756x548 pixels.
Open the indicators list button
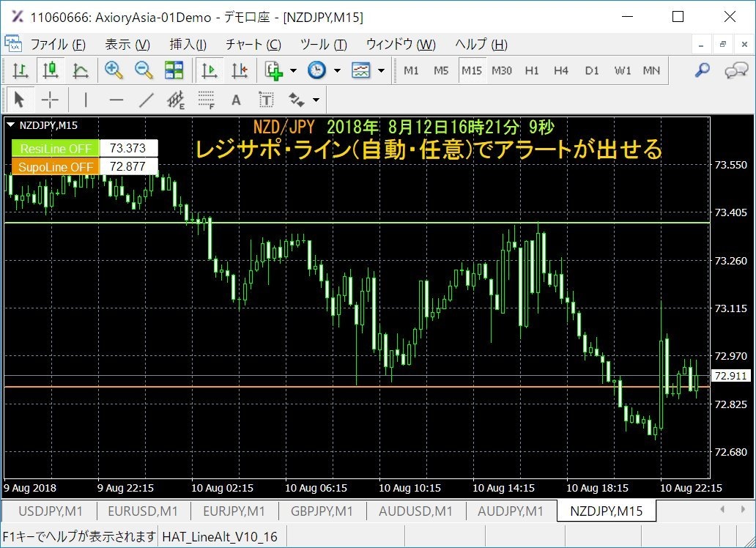tap(274, 71)
